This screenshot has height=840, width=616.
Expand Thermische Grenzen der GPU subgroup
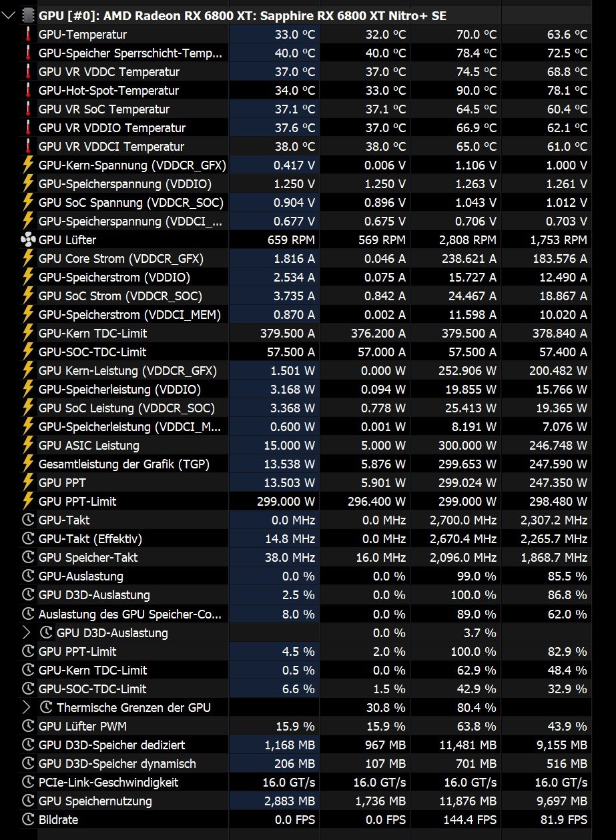coord(27,707)
